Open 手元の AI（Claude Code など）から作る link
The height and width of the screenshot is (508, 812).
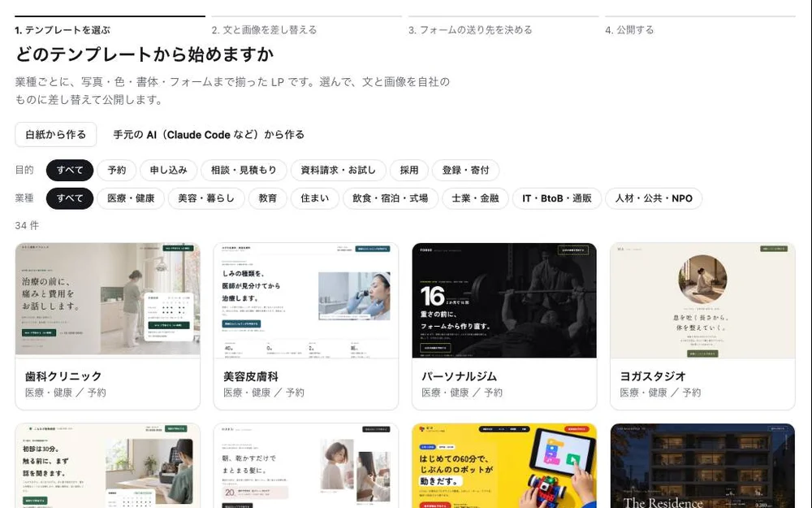click(x=209, y=135)
